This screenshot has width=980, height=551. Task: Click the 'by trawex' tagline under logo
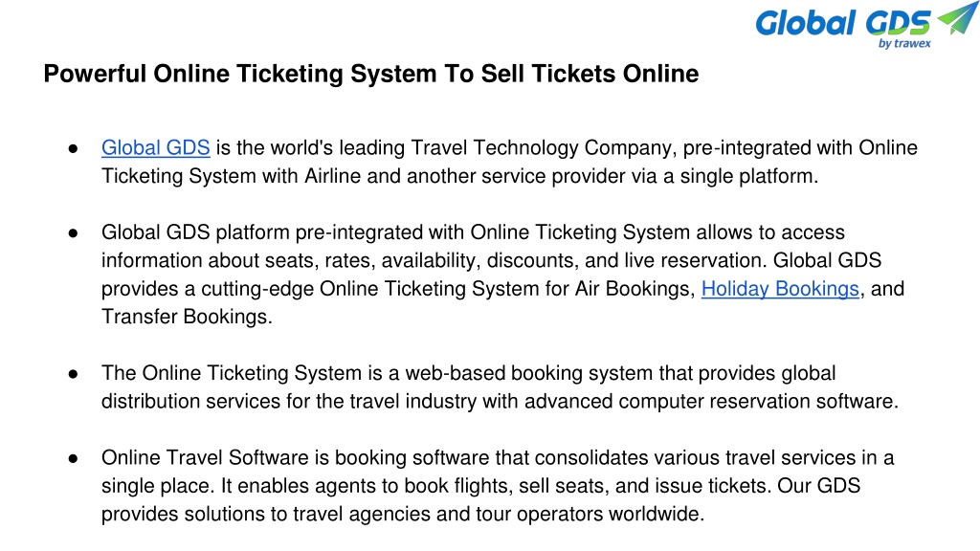[x=904, y=44]
